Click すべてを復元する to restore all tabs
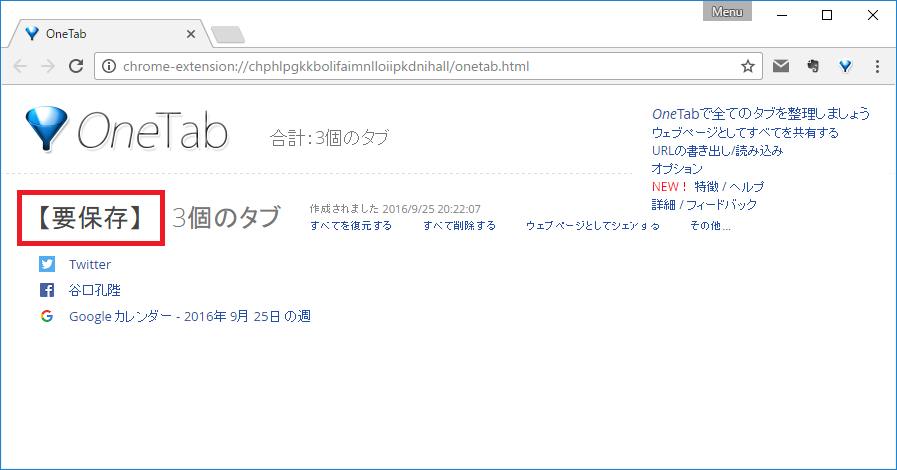 (x=351, y=226)
